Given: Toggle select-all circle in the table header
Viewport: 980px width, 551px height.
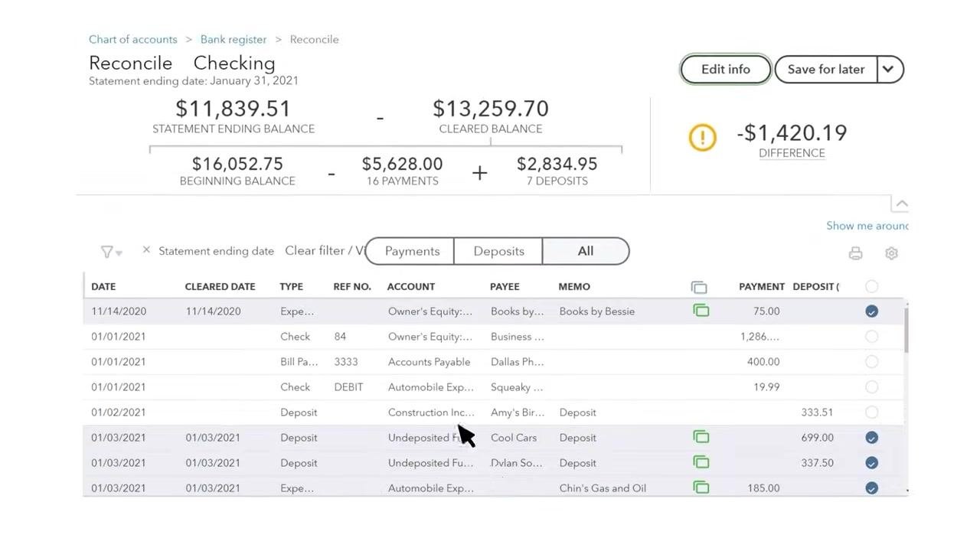Looking at the screenshot, I should click(871, 286).
